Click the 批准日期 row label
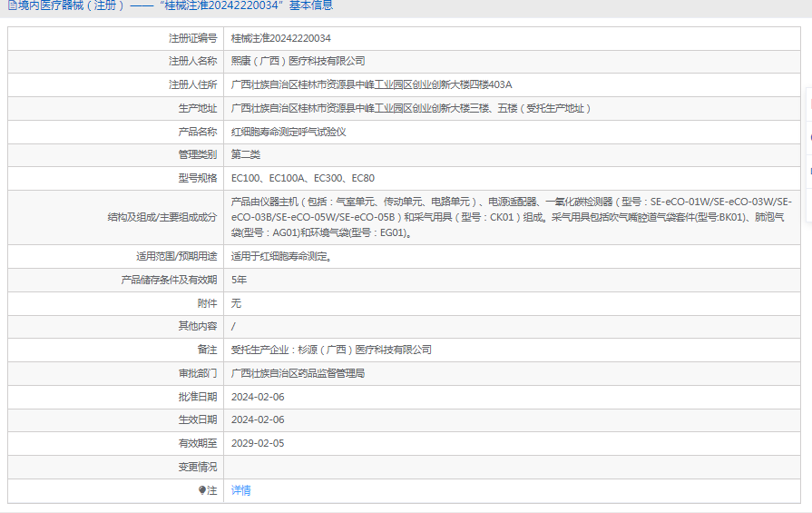812x513 pixels. pos(197,397)
